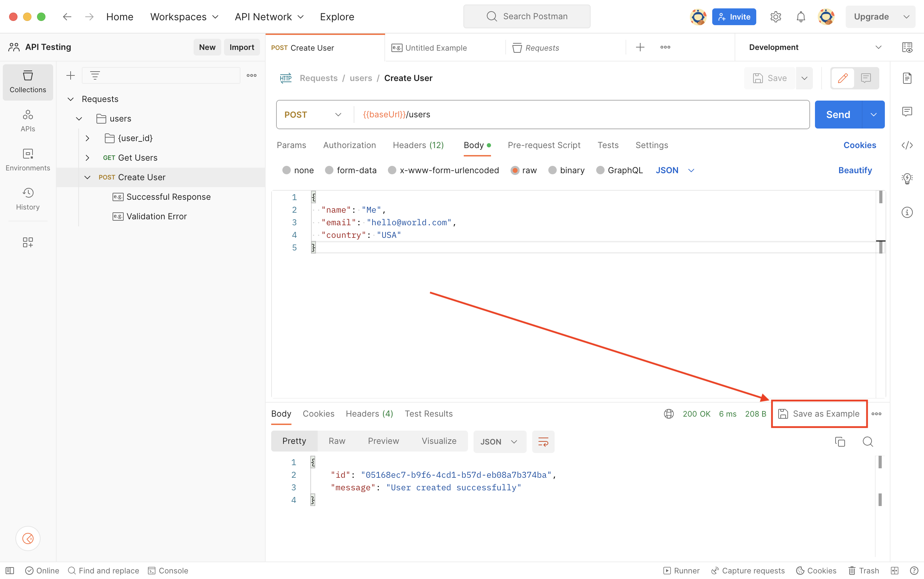Toggle the none body format option

click(287, 170)
